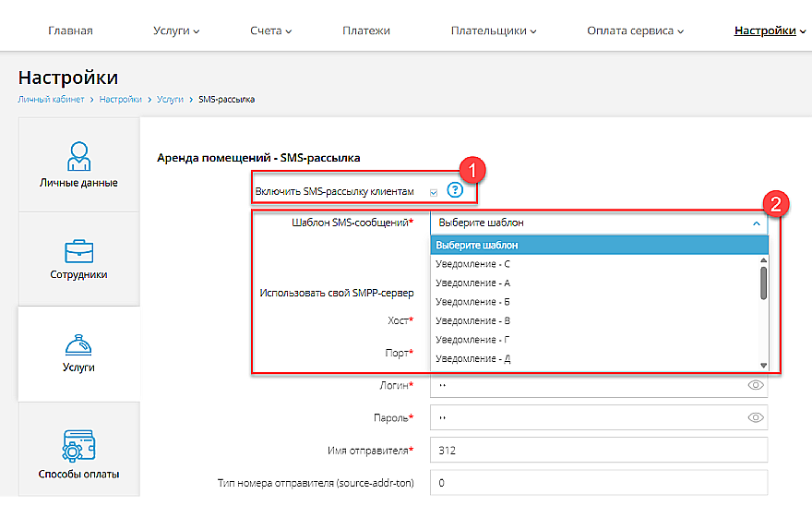Click the help question mark icon
Viewport: 812px width, 506px height.
click(454, 190)
